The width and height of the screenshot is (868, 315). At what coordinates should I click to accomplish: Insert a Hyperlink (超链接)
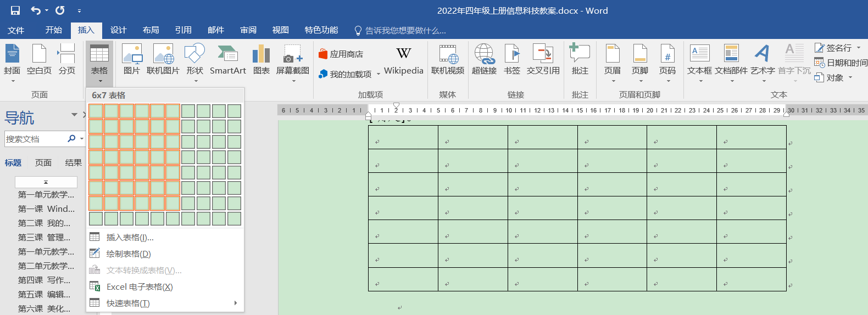pyautogui.click(x=484, y=60)
